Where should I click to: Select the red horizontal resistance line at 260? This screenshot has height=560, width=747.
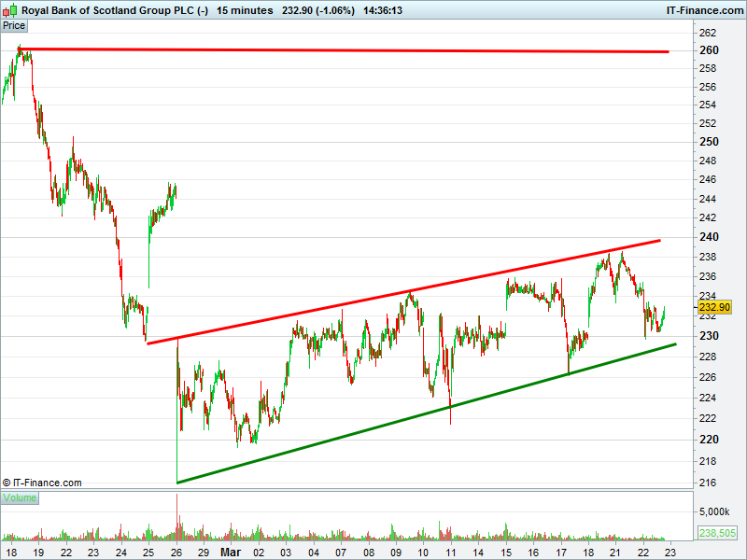click(343, 50)
